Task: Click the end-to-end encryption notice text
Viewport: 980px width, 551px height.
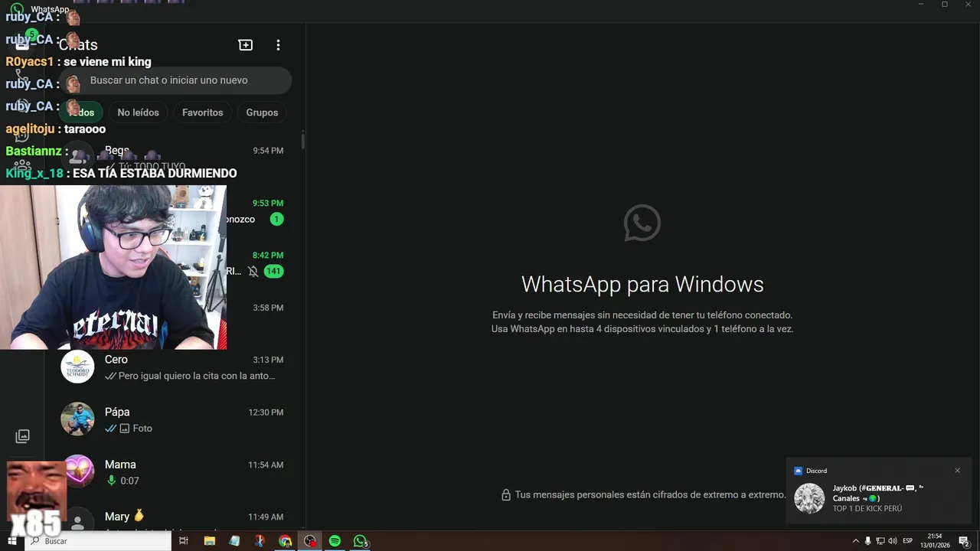Action: [x=650, y=495]
